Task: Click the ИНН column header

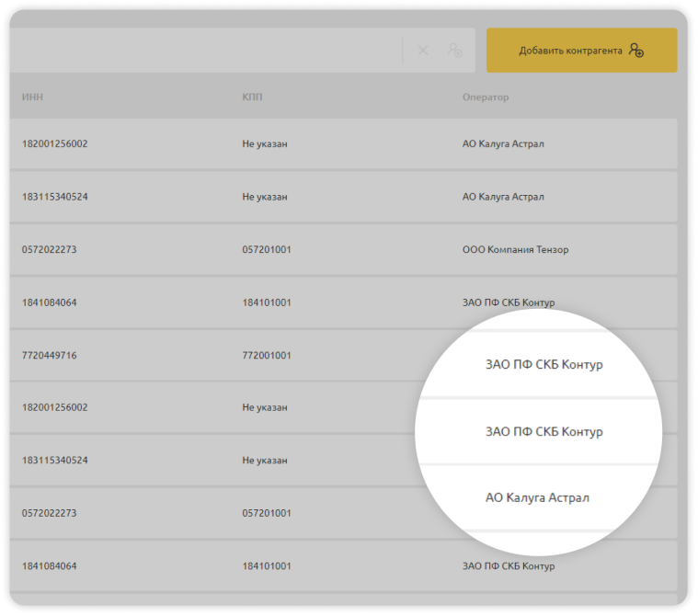Action: (32, 97)
